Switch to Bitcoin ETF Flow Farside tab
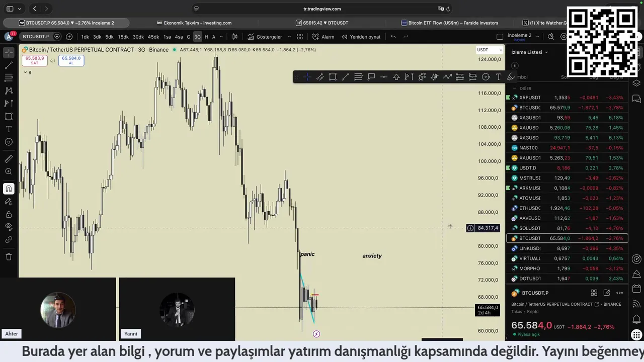Image resolution: width=644 pixels, height=362 pixels. [x=450, y=23]
